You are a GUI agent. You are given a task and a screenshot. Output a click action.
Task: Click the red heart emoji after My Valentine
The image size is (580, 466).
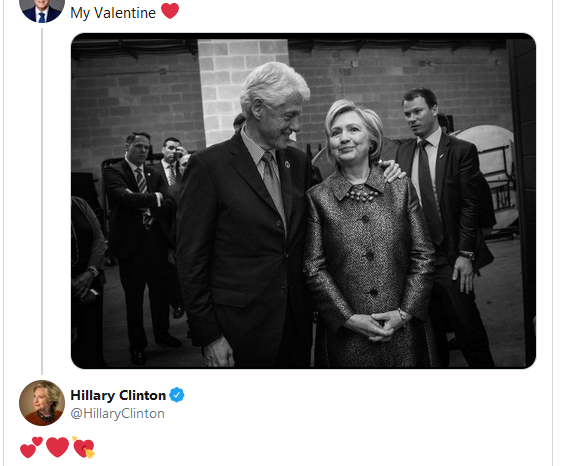click(x=170, y=11)
